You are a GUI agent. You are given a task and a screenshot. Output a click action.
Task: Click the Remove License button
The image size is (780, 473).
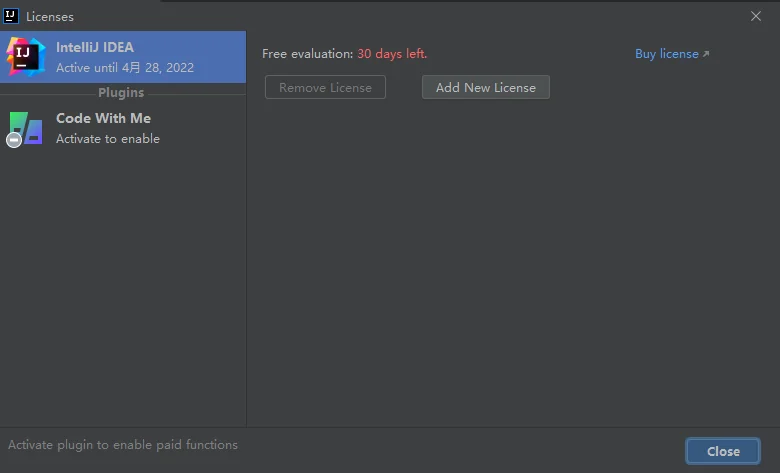[x=325, y=88]
